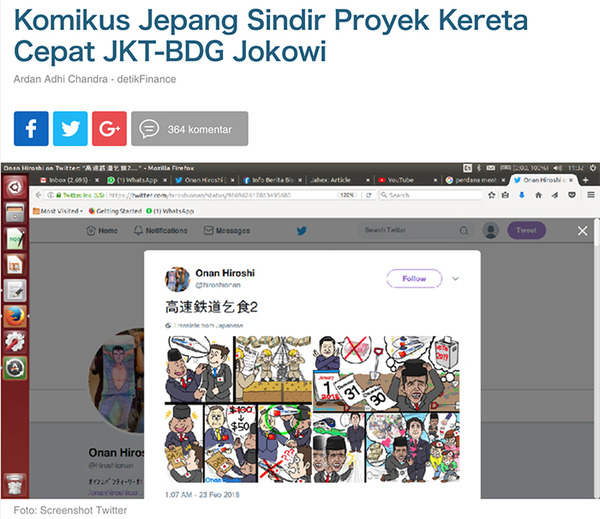Viewport: 600px width, 519px height.
Task: Open Getting Started bookmark
Action: click(115, 211)
